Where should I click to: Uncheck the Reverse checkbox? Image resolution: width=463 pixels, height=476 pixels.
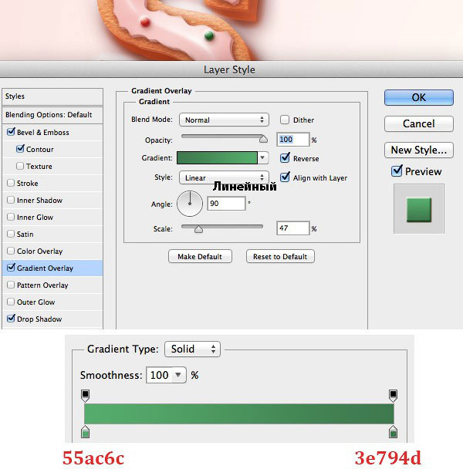285,158
